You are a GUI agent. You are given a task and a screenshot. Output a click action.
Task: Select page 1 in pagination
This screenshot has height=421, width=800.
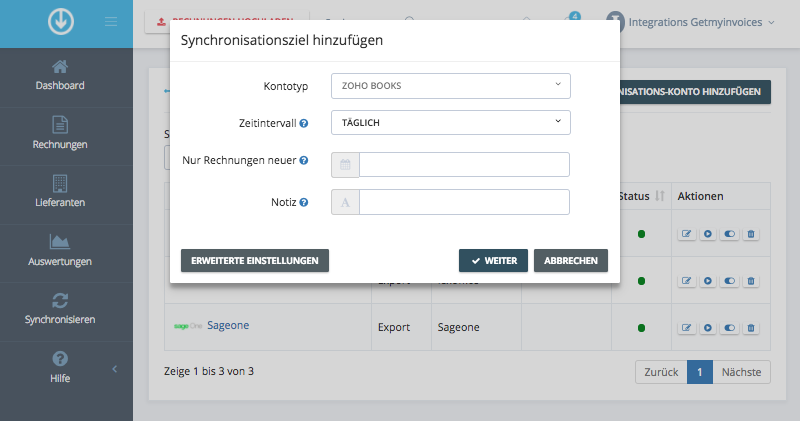[699, 372]
